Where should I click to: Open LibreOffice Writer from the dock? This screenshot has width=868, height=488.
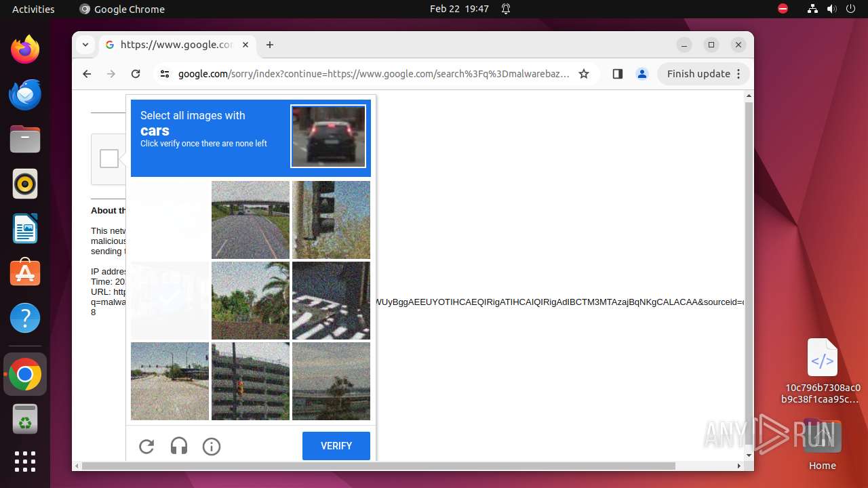(x=25, y=228)
